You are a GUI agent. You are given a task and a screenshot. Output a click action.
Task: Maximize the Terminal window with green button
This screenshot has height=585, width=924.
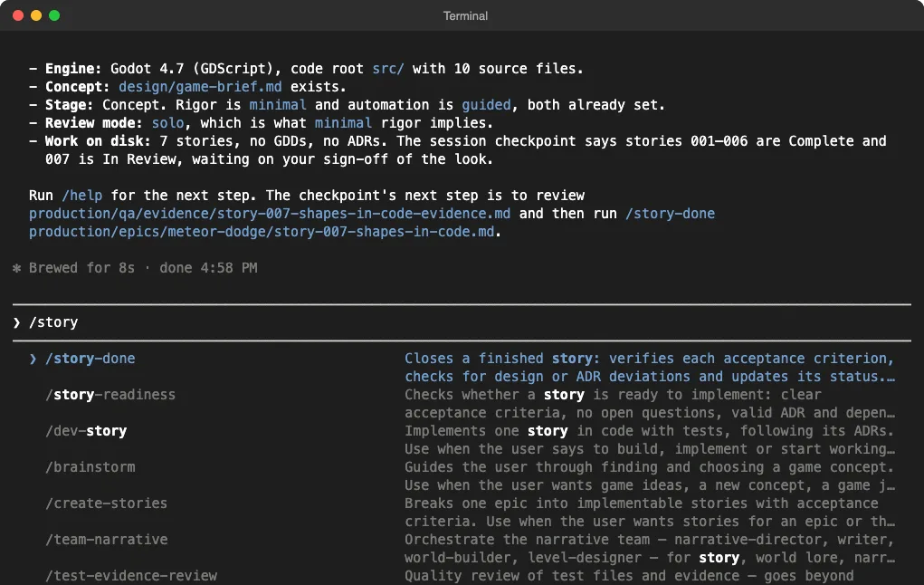54,15
